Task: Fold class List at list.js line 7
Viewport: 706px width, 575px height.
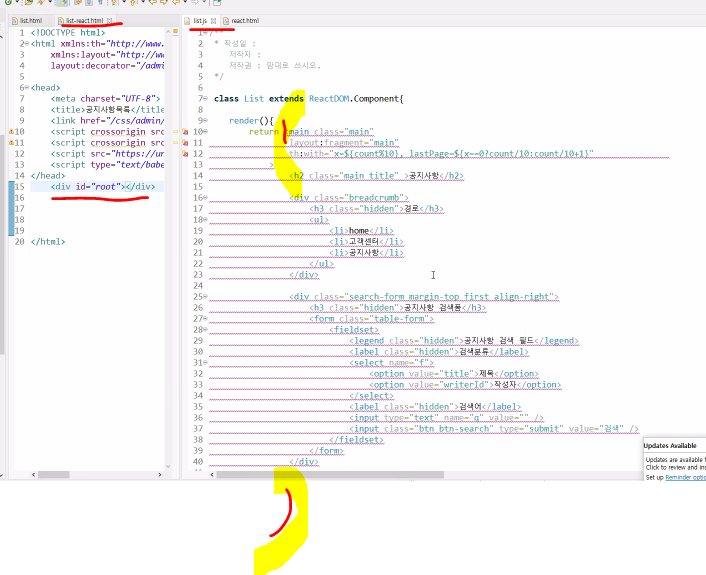Action: (205, 99)
